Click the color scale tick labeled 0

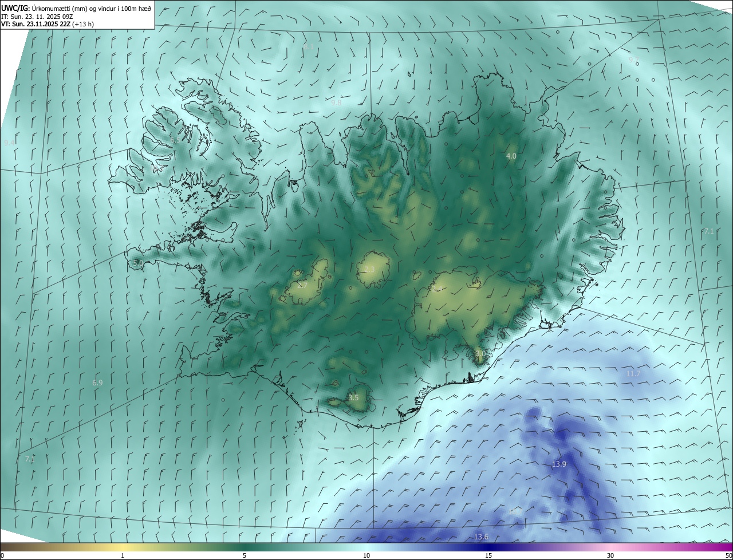click(x=2, y=555)
